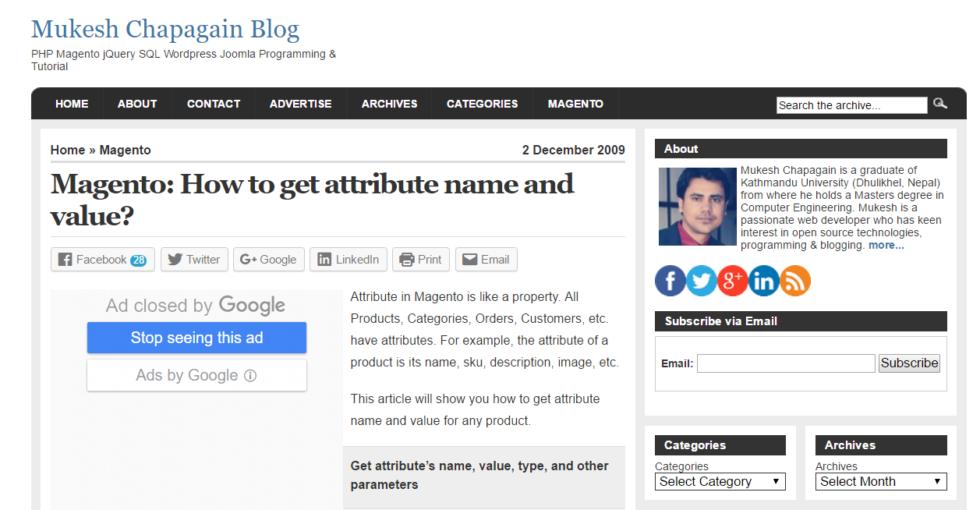Expand the Select Category dropdown
Screen dimensions: 980x510
click(720, 481)
